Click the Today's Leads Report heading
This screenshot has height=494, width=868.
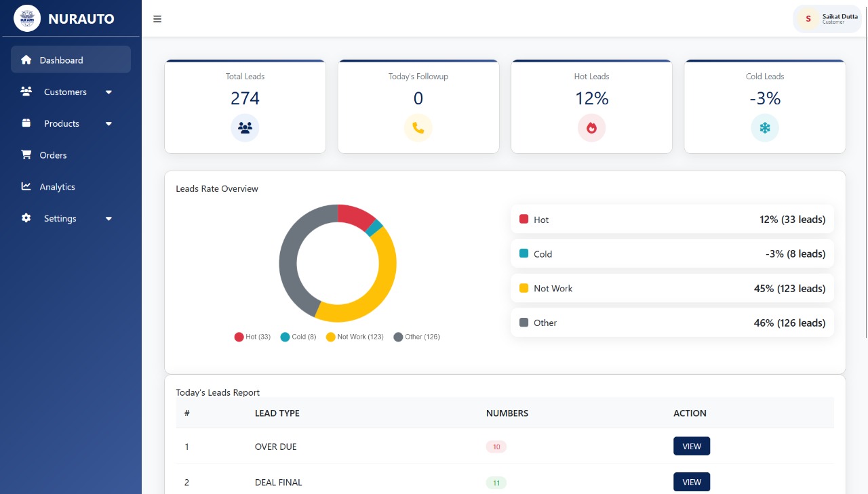click(218, 392)
